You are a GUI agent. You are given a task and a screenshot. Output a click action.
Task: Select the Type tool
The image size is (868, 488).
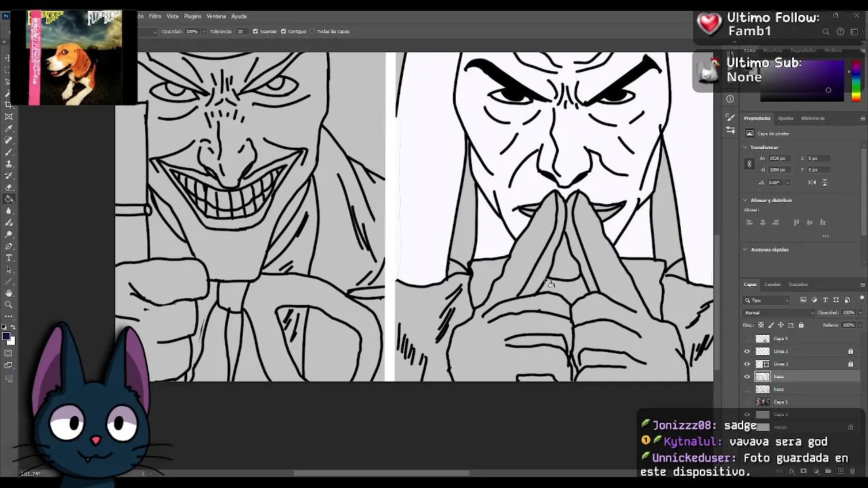9,258
